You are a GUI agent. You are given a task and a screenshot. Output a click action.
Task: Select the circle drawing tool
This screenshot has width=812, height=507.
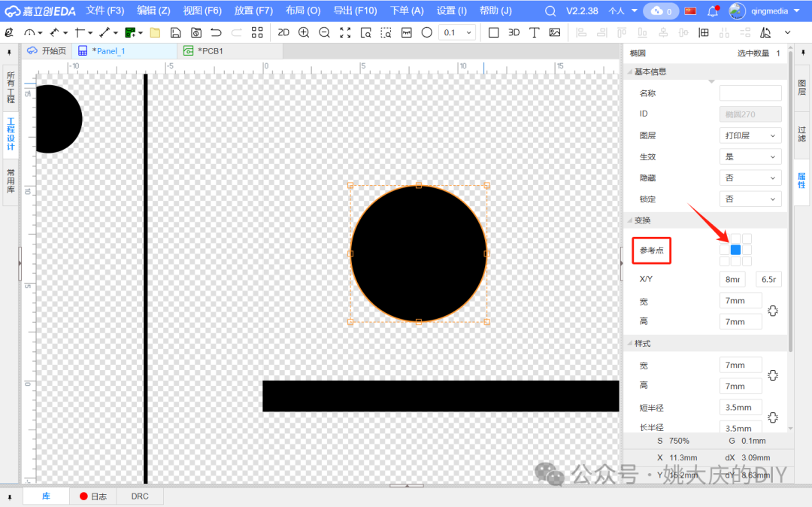click(426, 32)
